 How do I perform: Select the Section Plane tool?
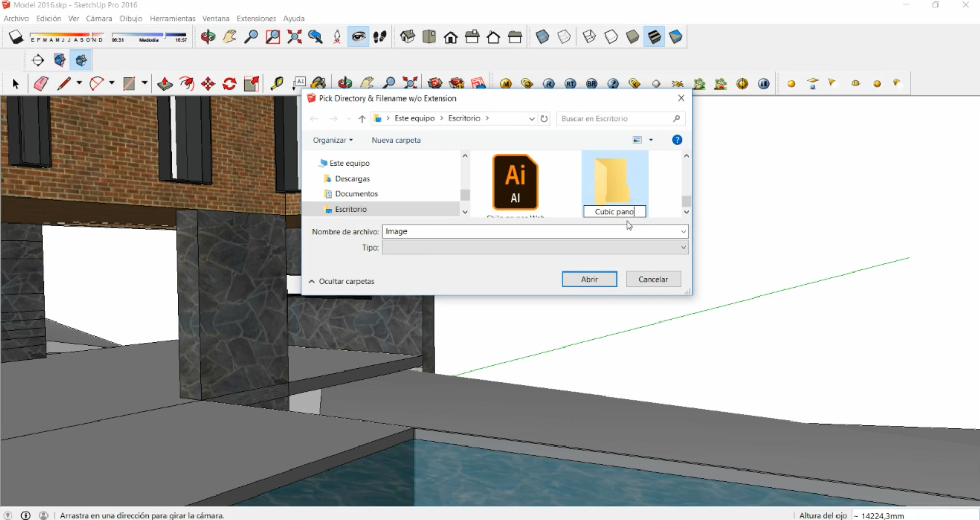coord(38,60)
